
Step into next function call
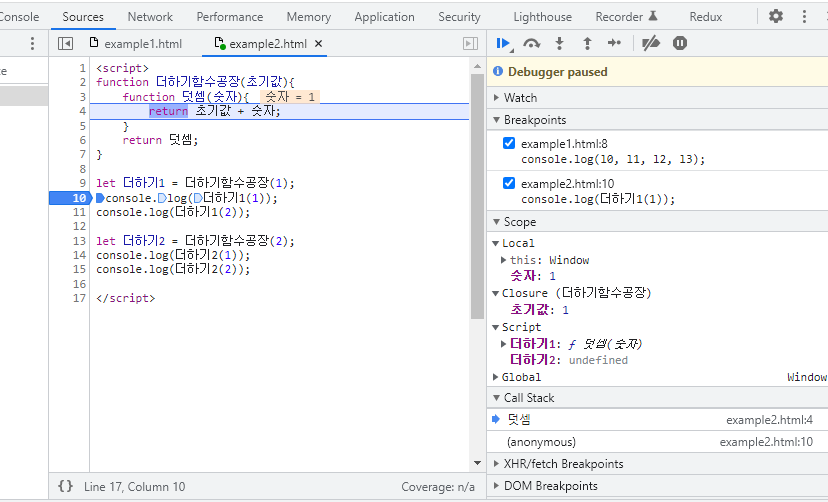click(559, 43)
